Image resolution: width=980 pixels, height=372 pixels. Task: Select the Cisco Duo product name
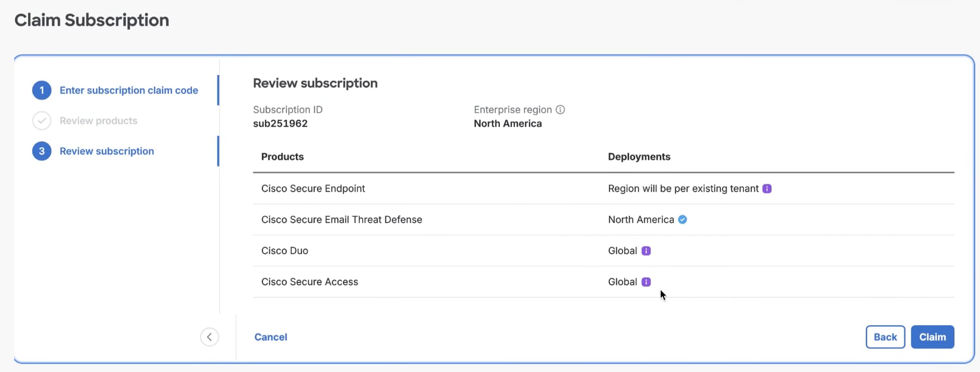[284, 251]
